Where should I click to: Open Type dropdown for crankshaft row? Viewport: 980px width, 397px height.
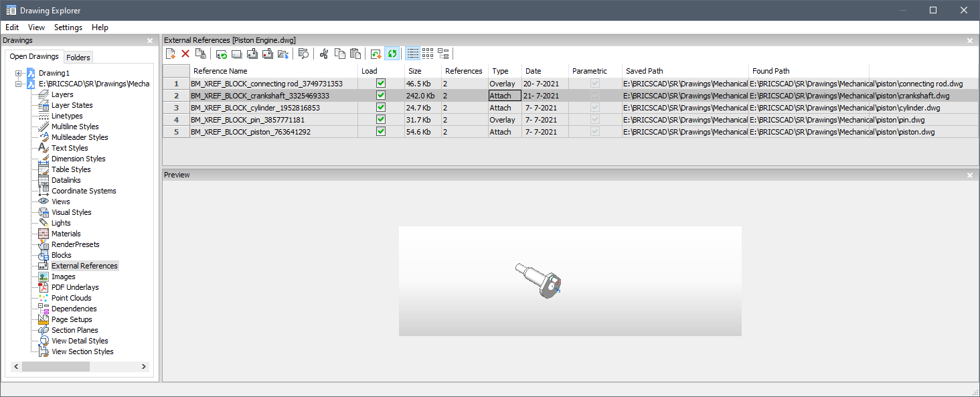[x=504, y=96]
